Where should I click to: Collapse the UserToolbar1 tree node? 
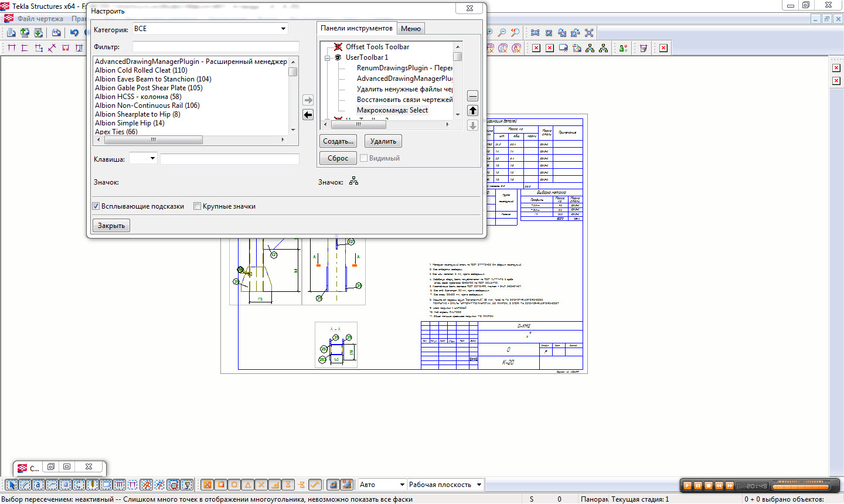tap(328, 57)
